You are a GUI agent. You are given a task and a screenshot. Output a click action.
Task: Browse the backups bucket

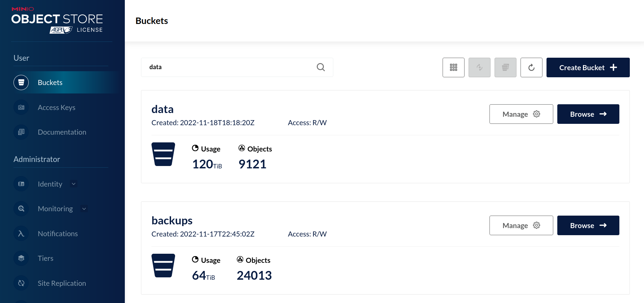588,225
